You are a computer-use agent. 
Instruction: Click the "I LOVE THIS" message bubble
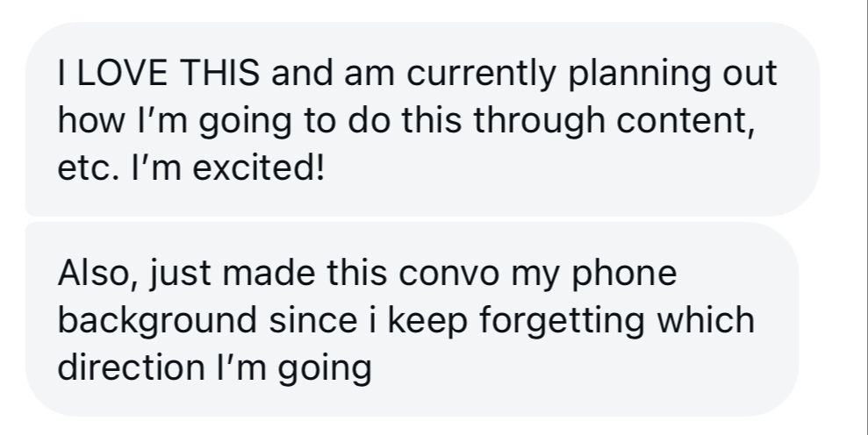tap(422, 119)
